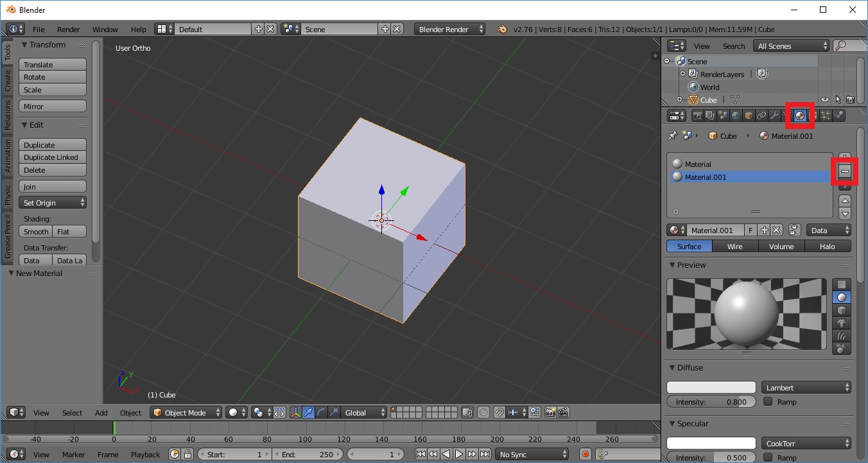Open the Object Mode dropdown
This screenshot has width=868, height=463.
point(186,412)
